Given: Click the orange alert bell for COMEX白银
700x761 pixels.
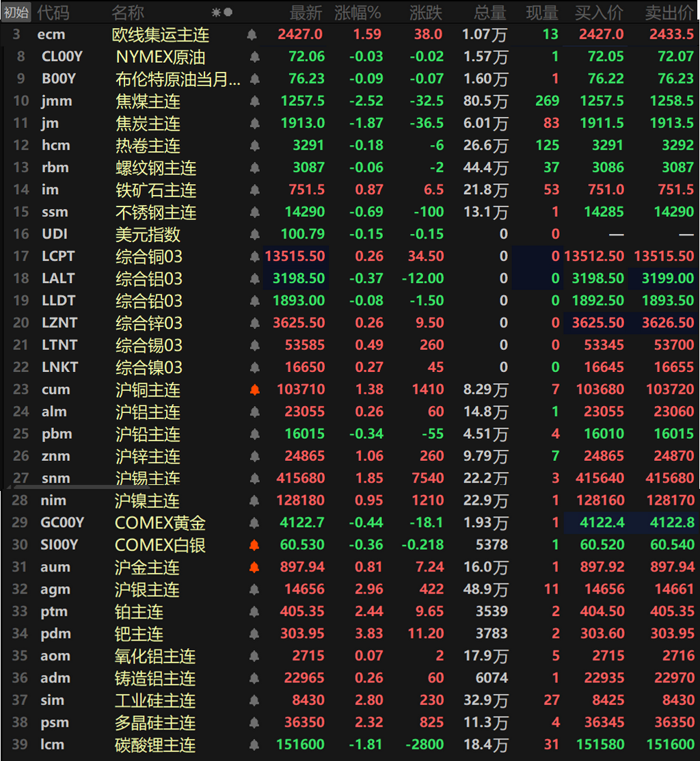Looking at the screenshot, I should pyautogui.click(x=254, y=545).
